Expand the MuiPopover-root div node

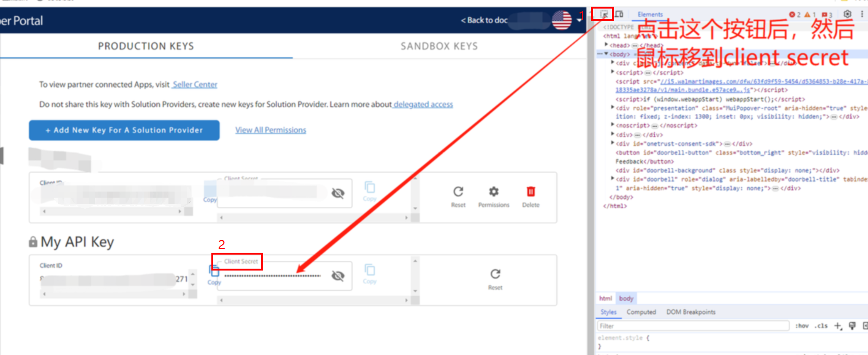[x=613, y=107]
